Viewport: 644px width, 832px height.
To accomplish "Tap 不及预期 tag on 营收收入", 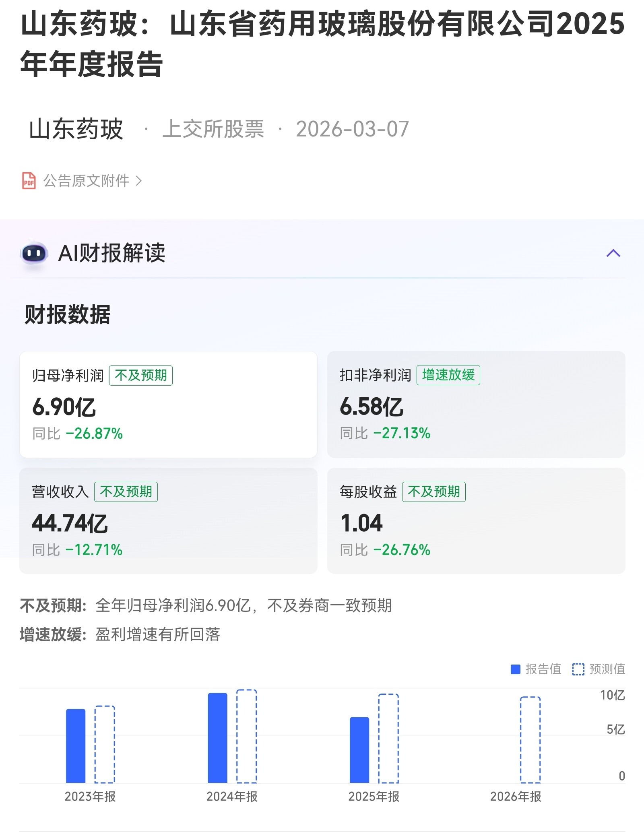I will coord(126,492).
